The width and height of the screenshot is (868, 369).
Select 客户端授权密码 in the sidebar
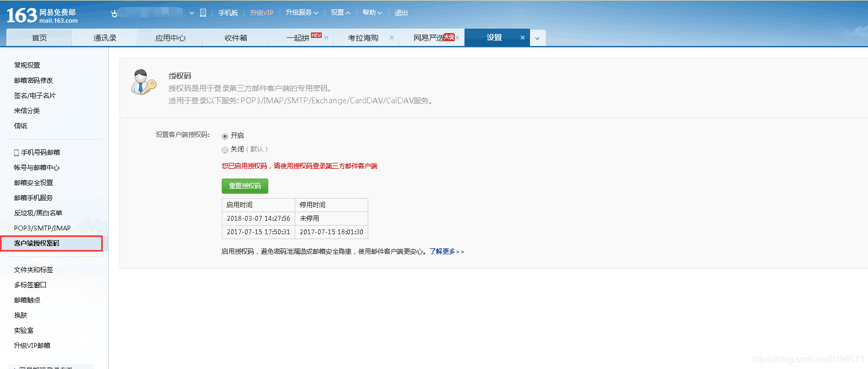(51, 243)
